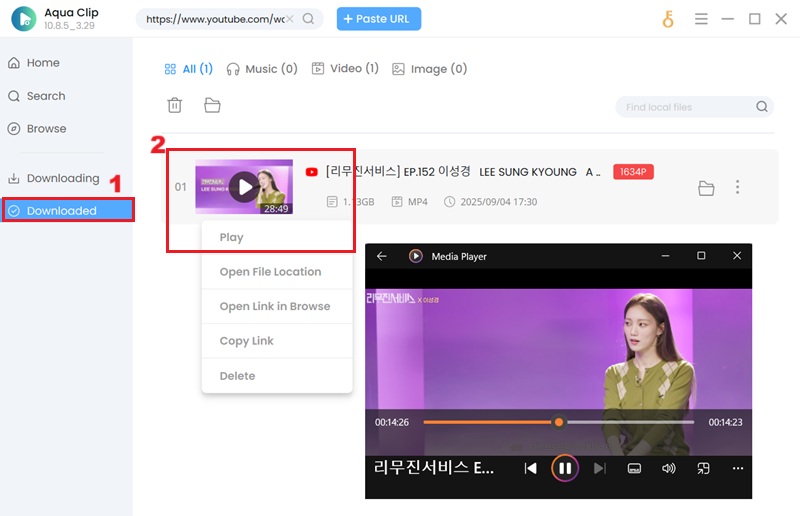Click the gold key license icon
This screenshot has height=516, width=800.
(x=668, y=19)
